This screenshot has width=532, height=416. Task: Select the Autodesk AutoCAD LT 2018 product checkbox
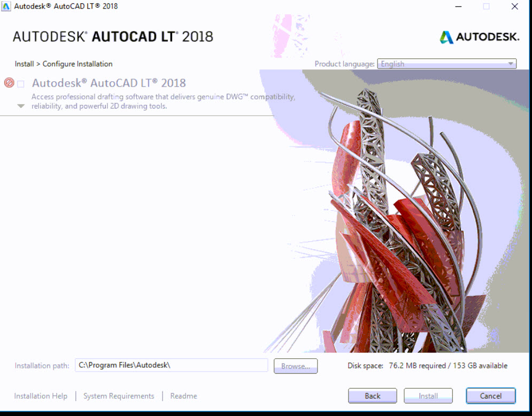click(20, 83)
